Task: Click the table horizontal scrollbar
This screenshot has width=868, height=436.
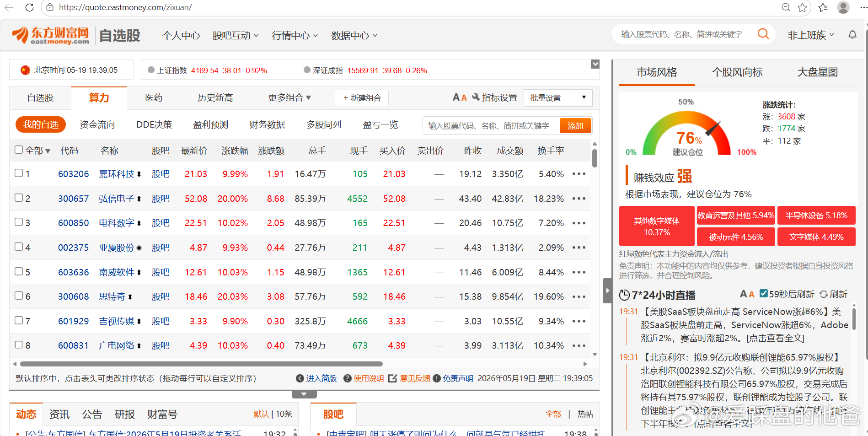Action: click(x=201, y=364)
